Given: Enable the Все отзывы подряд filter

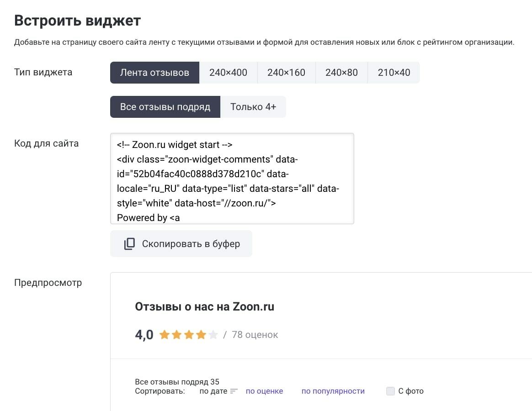Looking at the screenshot, I should tap(165, 107).
